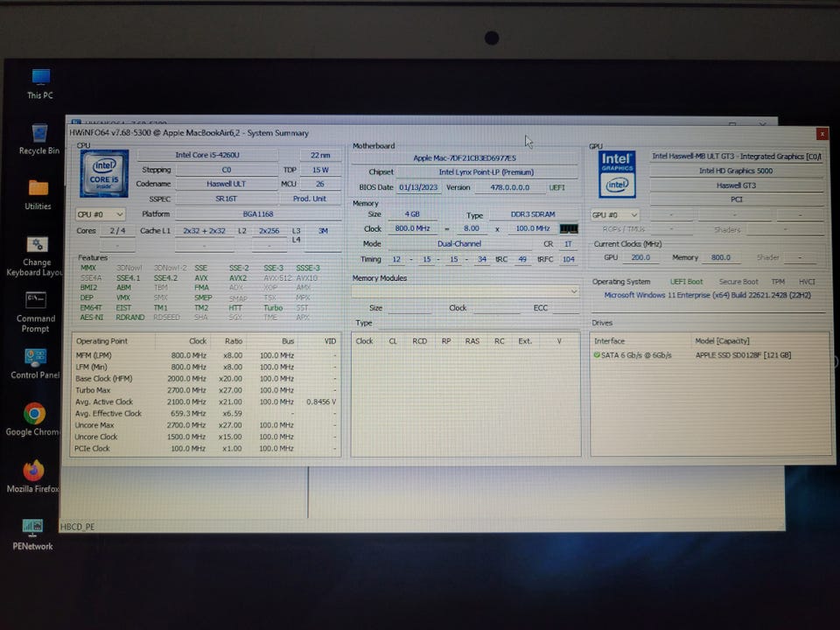840x630 pixels.
Task: Launch Change Keyboard Layout shortcut
Action: coord(35,256)
